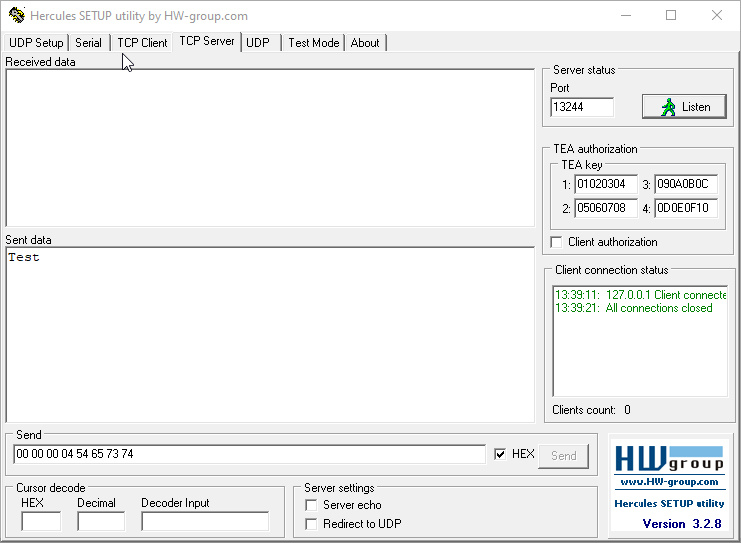Switch to the Test Mode tab
Viewport: 741px width, 543px height.
point(314,43)
